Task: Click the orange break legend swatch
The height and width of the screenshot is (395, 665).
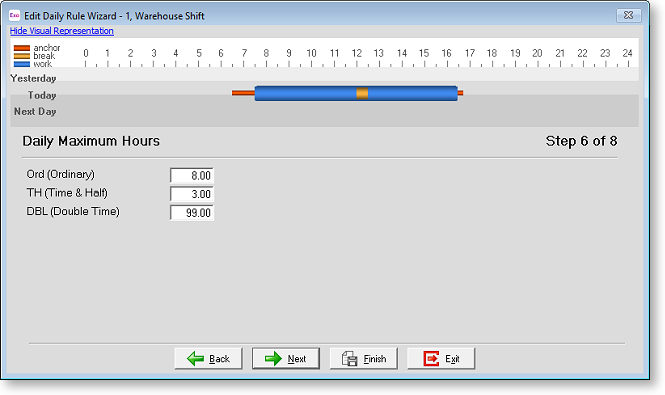Action: (22, 56)
